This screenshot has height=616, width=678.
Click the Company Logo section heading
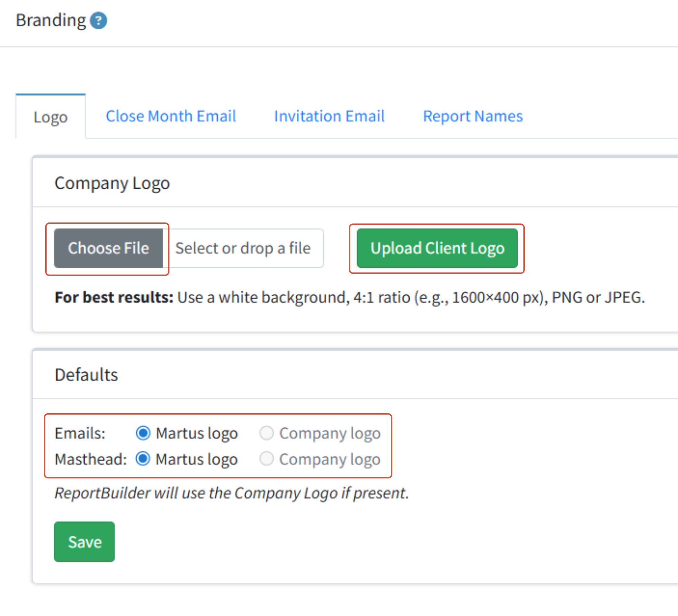(x=112, y=183)
